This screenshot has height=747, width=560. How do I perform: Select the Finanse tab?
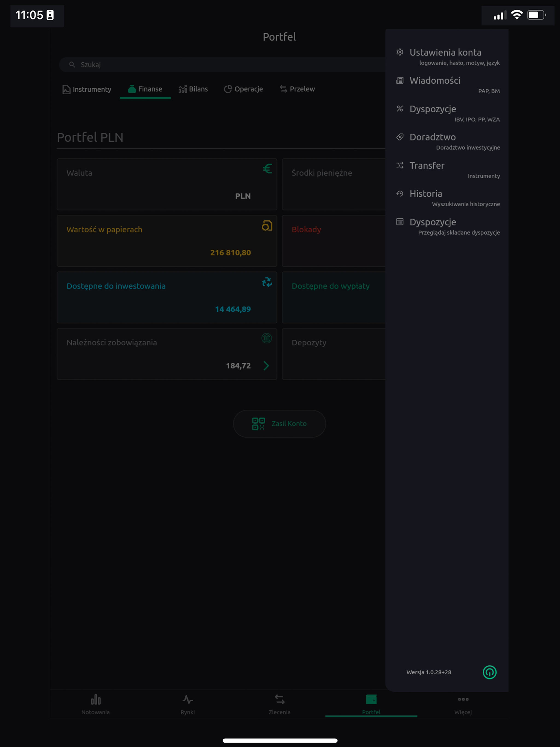[145, 89]
